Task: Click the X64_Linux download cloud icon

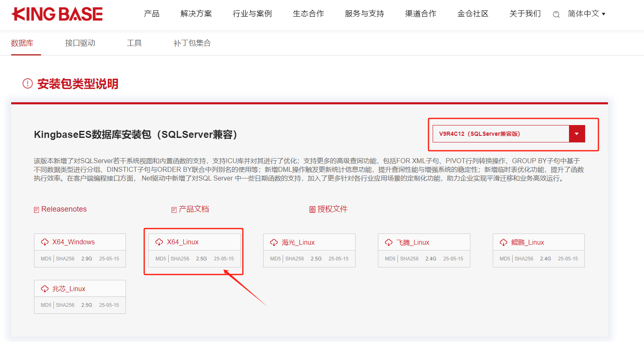Action: [x=159, y=242]
